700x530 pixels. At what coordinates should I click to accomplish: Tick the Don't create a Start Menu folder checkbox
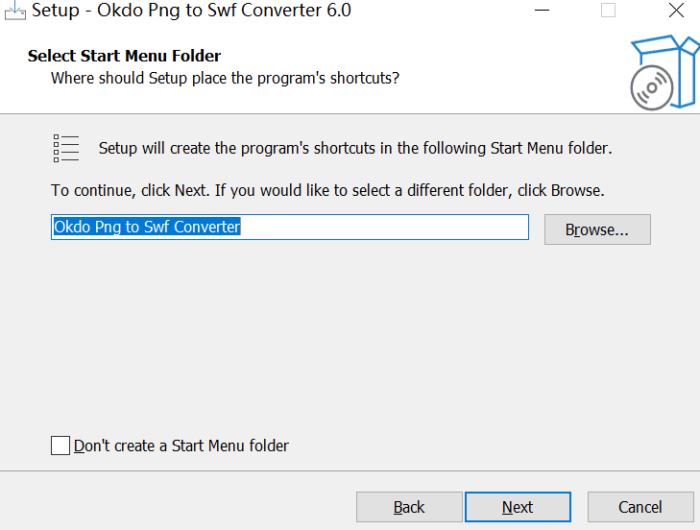coord(61,446)
